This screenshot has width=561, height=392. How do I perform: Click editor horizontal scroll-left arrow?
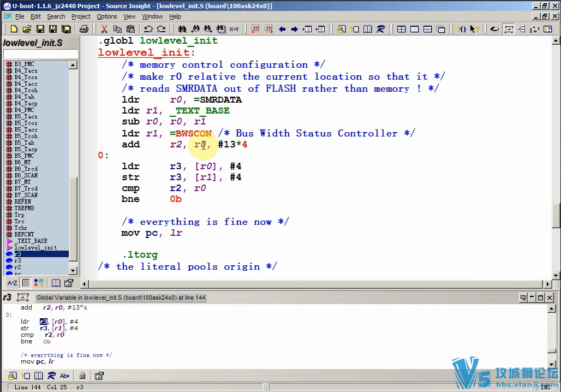(x=85, y=284)
